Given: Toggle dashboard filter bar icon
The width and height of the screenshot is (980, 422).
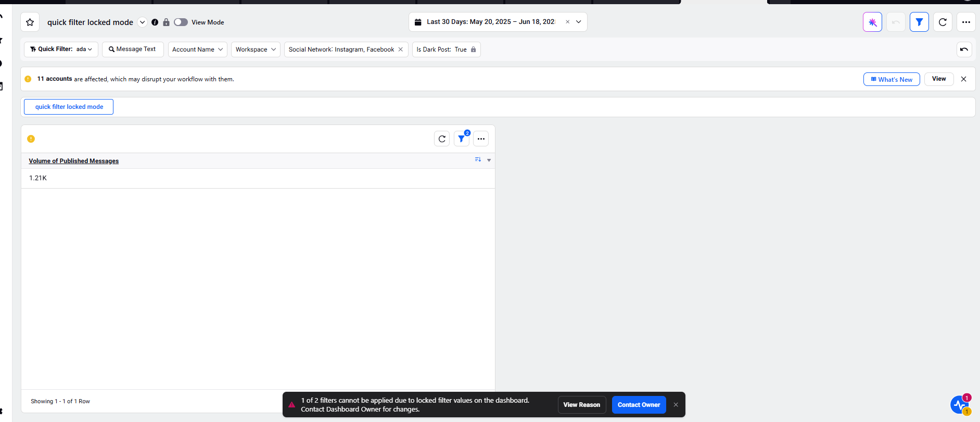Looking at the screenshot, I should tap(919, 22).
